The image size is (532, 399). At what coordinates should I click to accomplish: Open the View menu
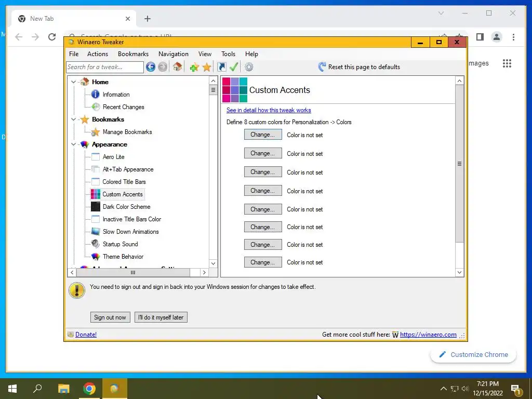point(205,54)
